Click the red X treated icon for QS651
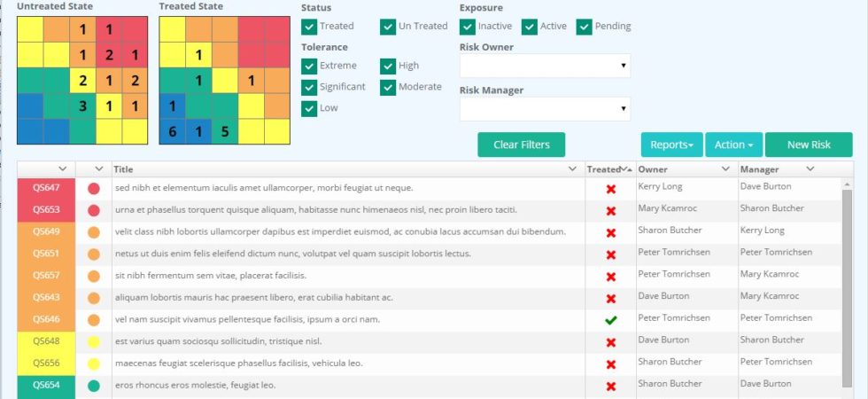 (x=610, y=254)
